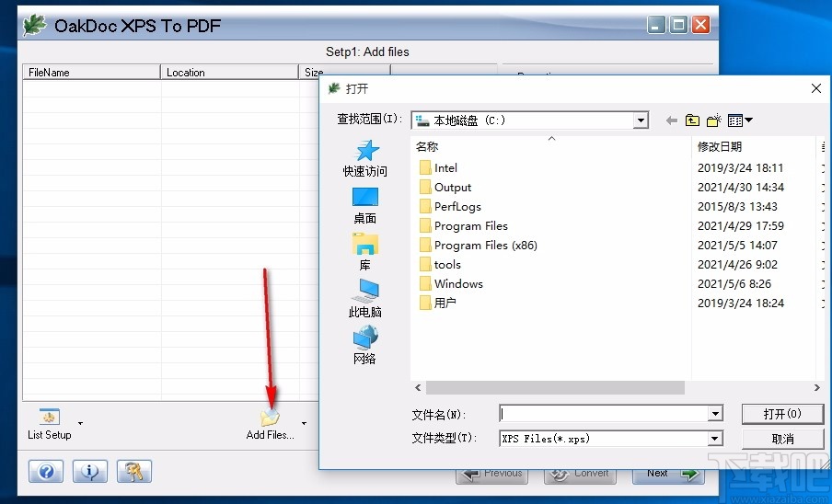The height and width of the screenshot is (504, 832).
Task: Sort by the 名称 column header
Action: point(550,146)
